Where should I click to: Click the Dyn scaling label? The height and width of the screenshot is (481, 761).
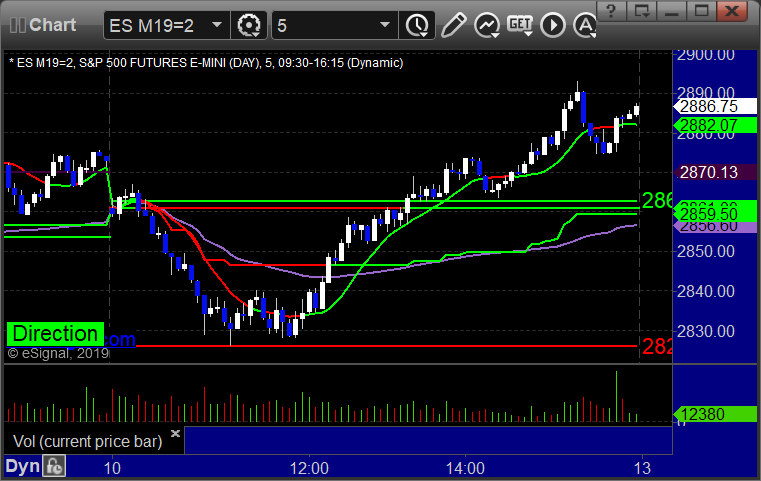(23, 466)
